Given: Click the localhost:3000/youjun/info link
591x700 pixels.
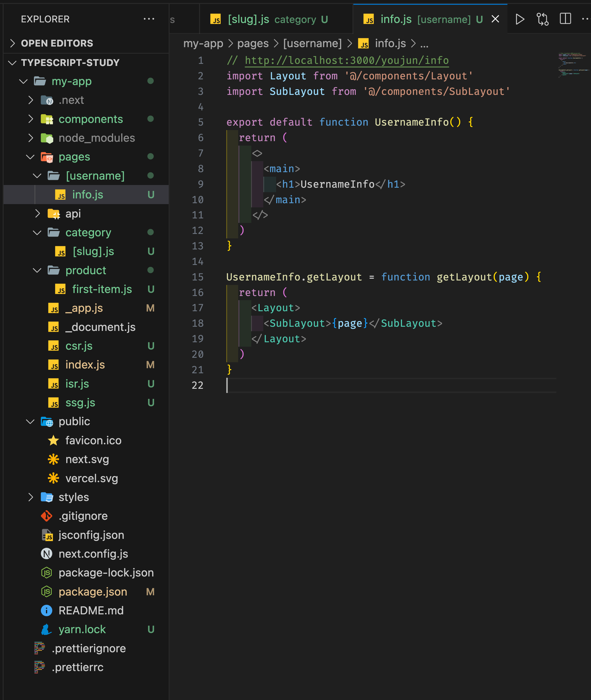Looking at the screenshot, I should [347, 61].
